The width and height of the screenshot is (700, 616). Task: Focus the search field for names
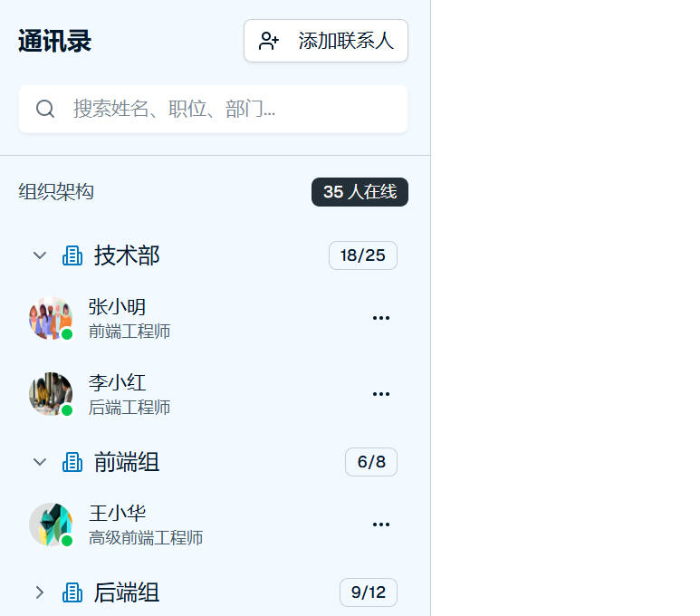tap(235, 110)
